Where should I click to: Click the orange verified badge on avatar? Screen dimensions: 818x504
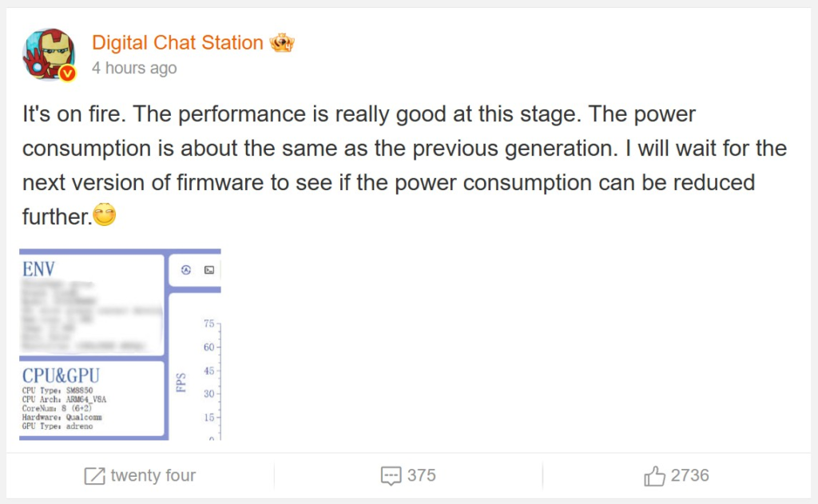[69, 73]
